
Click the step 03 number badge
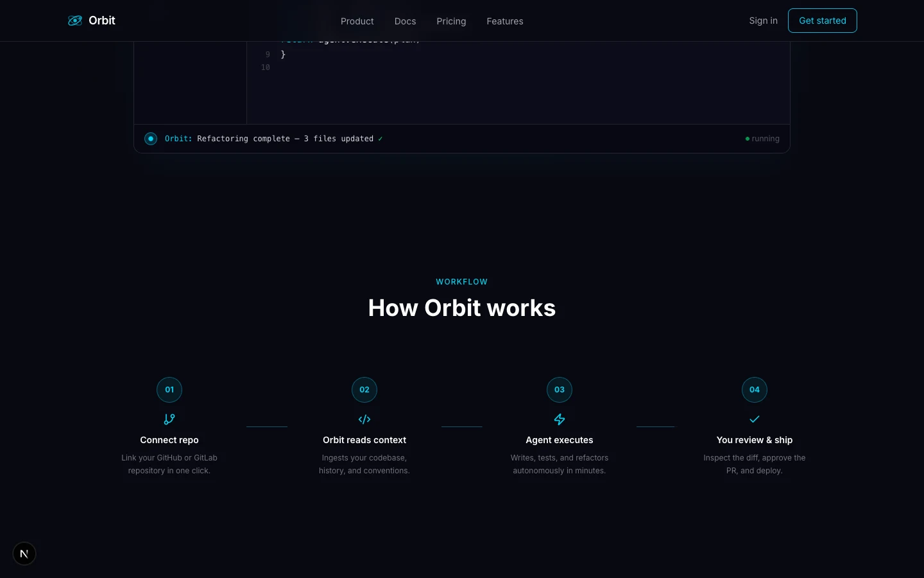pos(560,390)
